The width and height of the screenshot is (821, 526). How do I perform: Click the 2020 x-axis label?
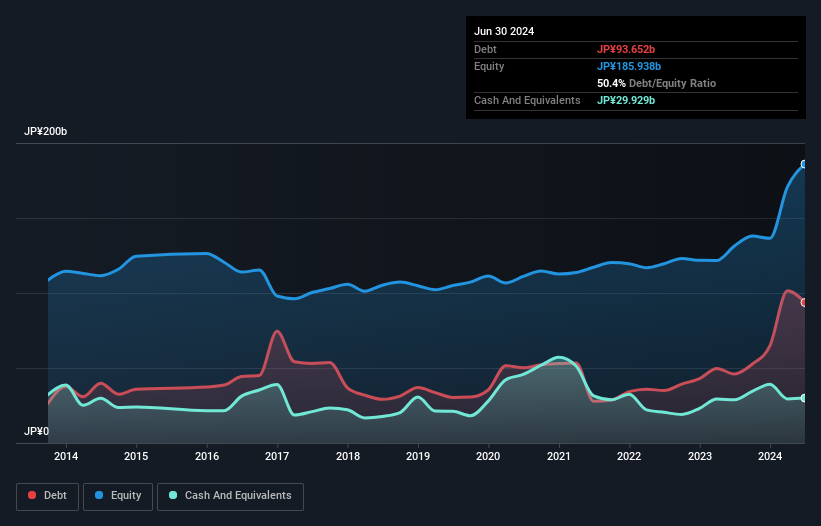point(488,456)
